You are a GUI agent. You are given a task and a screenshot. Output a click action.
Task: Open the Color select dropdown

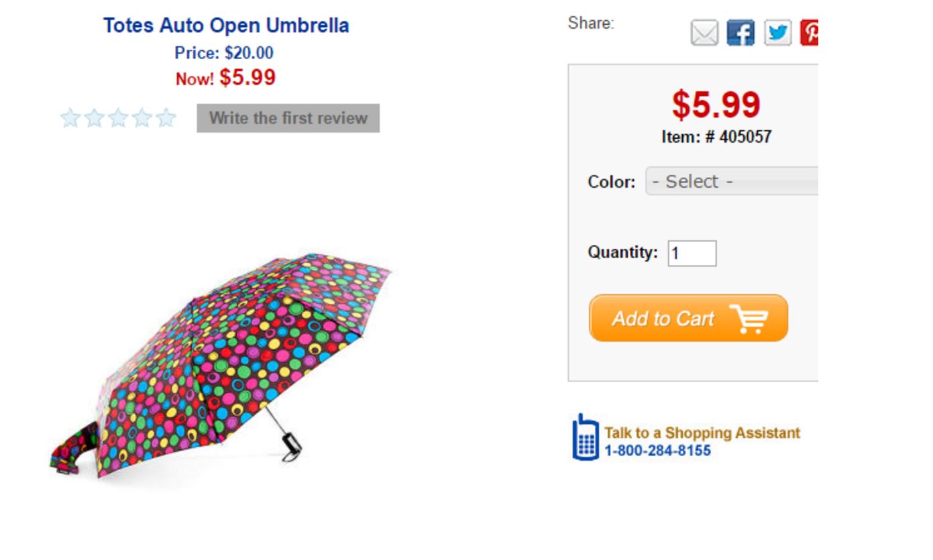click(x=732, y=182)
